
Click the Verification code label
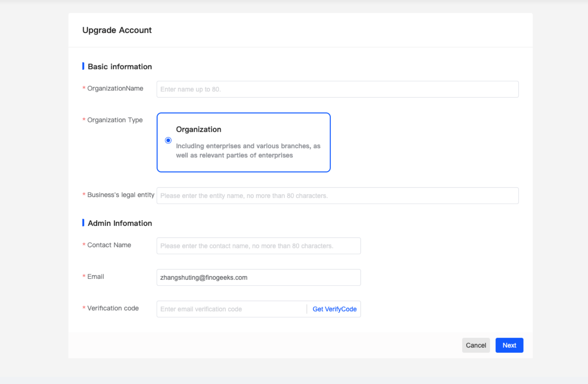113,308
